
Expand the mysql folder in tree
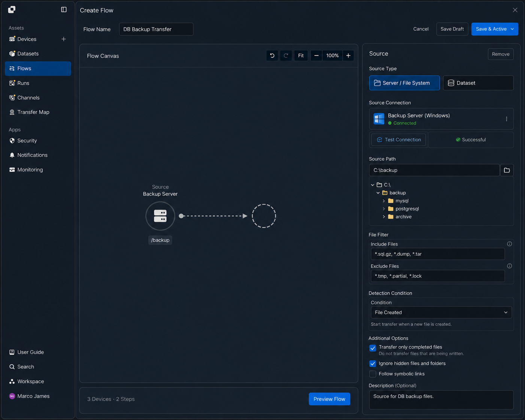(384, 201)
